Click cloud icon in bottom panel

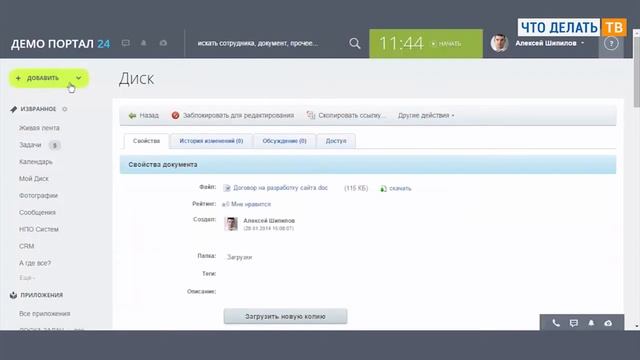point(608,323)
